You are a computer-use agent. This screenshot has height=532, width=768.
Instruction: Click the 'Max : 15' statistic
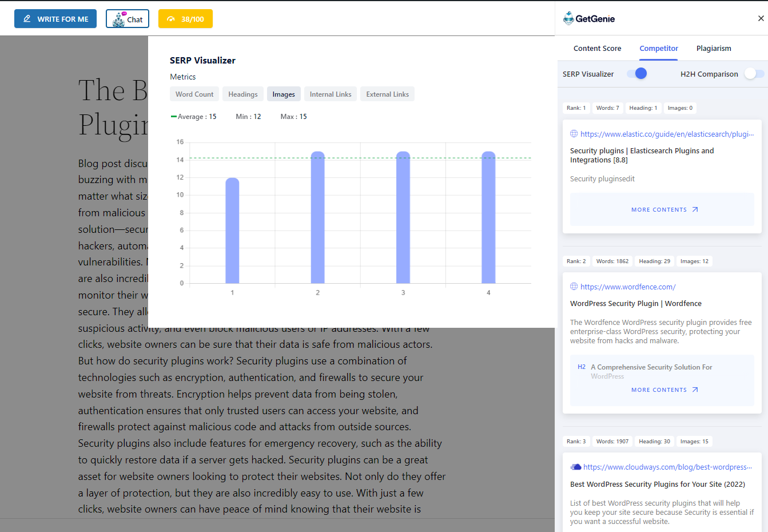[x=293, y=117]
